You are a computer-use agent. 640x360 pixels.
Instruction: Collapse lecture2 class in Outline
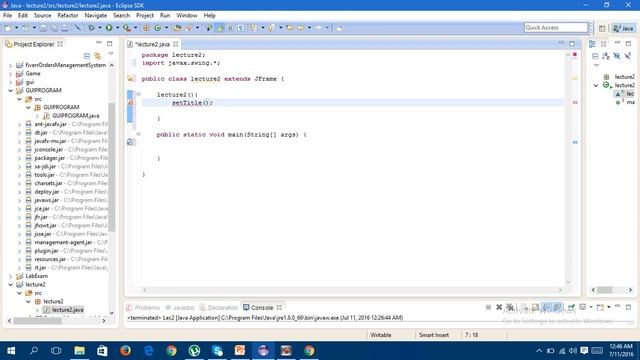click(596, 85)
